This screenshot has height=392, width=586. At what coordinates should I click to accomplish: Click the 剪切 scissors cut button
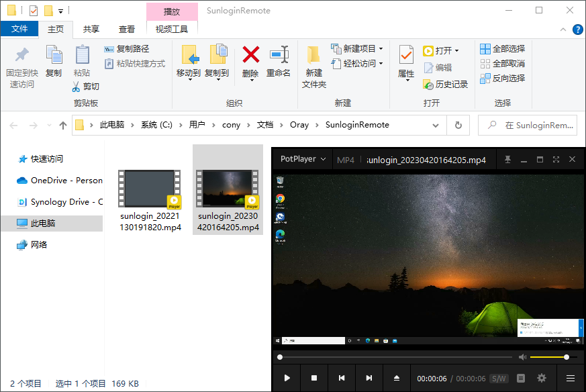[x=85, y=87]
